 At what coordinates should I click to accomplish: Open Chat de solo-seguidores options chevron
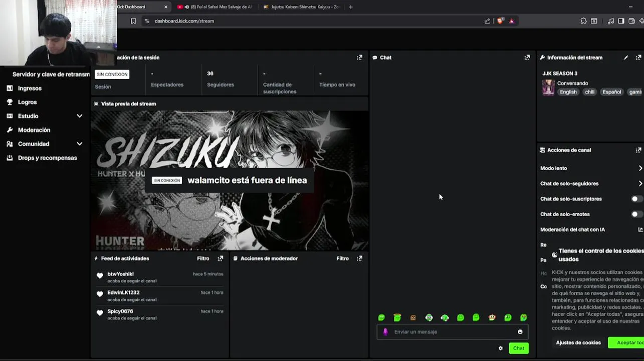(640, 184)
